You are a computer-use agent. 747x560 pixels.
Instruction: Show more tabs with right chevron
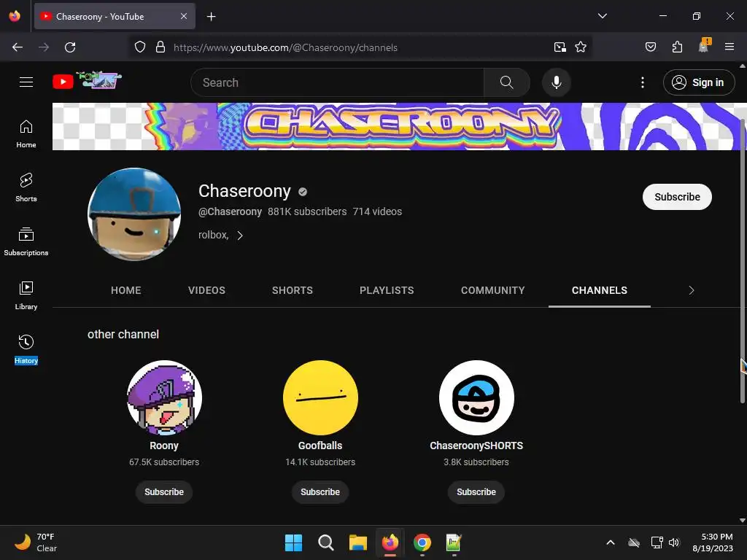[692, 290]
